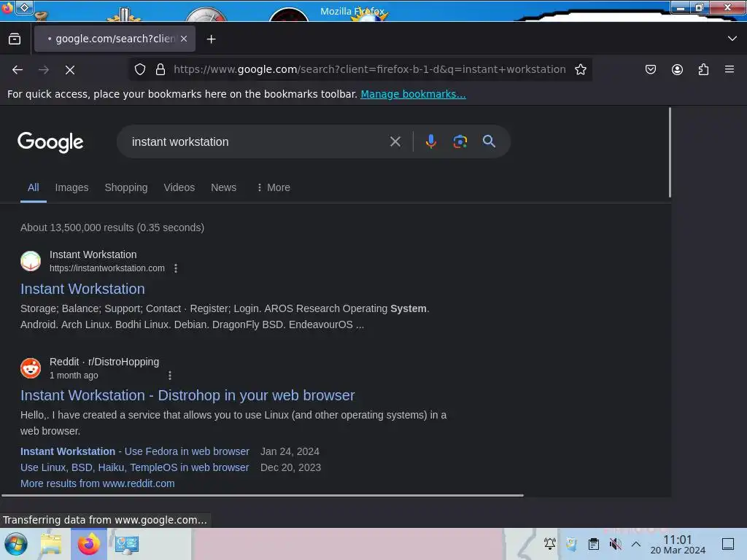This screenshot has width=747, height=560.
Task: Select the All results tab
Action: coord(34,187)
